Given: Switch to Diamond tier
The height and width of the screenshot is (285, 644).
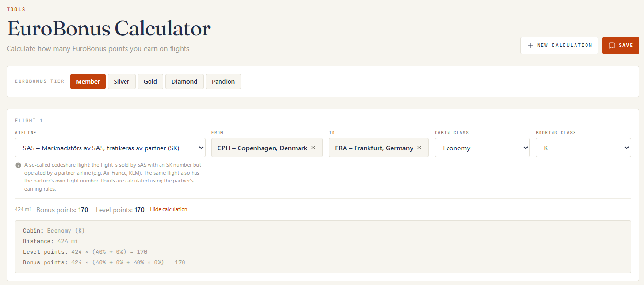Looking at the screenshot, I should click(184, 81).
